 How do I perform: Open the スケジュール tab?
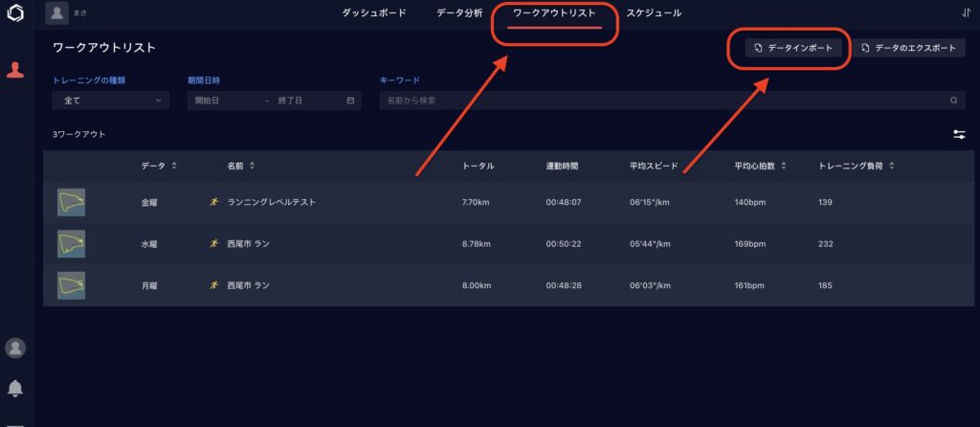(x=654, y=13)
